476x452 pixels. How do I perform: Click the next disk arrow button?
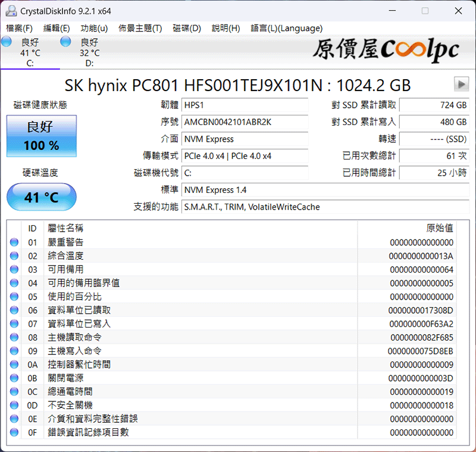[462, 84]
